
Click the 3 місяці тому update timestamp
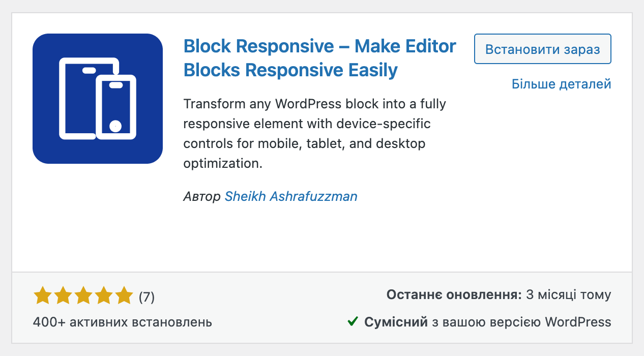(x=566, y=294)
